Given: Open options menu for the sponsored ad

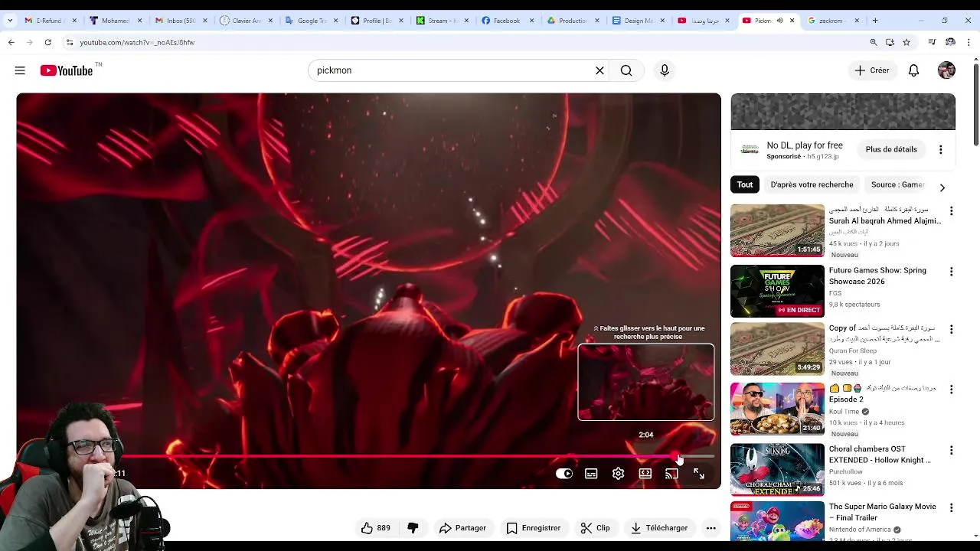Looking at the screenshot, I should 941,150.
